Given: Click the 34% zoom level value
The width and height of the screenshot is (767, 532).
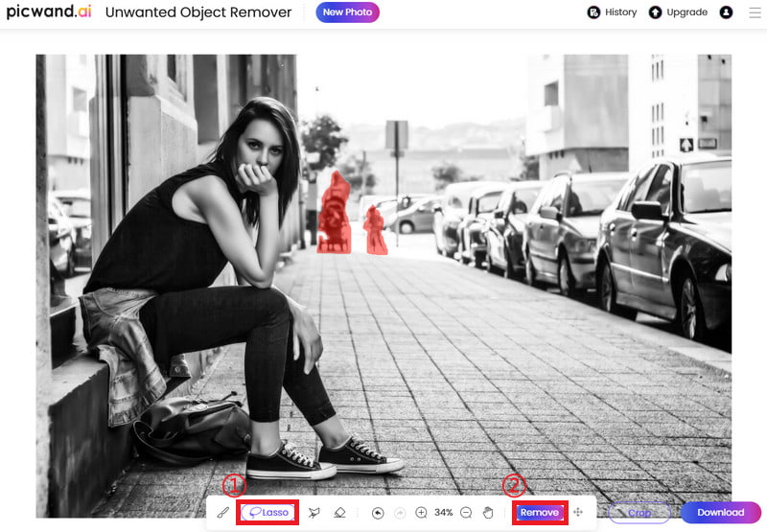Looking at the screenshot, I should 443,513.
